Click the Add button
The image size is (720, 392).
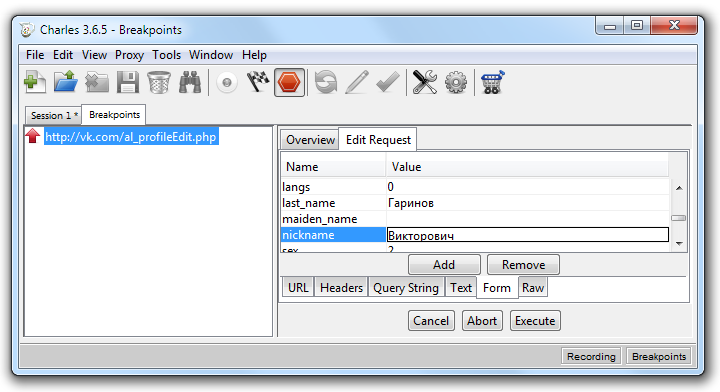(x=444, y=265)
